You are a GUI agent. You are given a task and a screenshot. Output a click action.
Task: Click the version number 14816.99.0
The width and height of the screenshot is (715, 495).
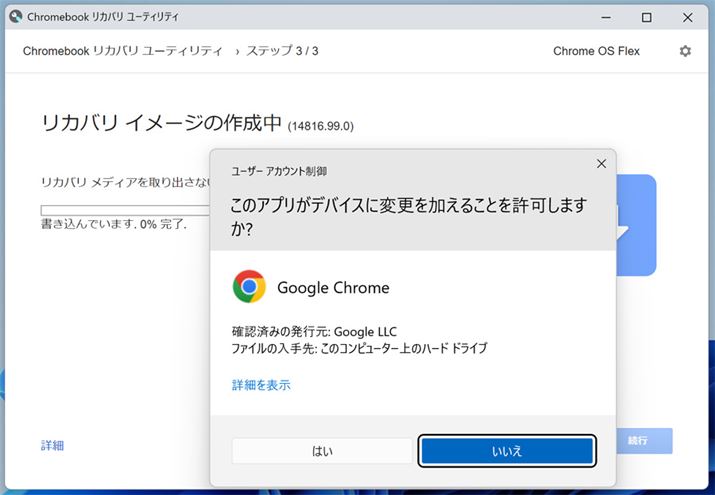pyautogui.click(x=320, y=126)
